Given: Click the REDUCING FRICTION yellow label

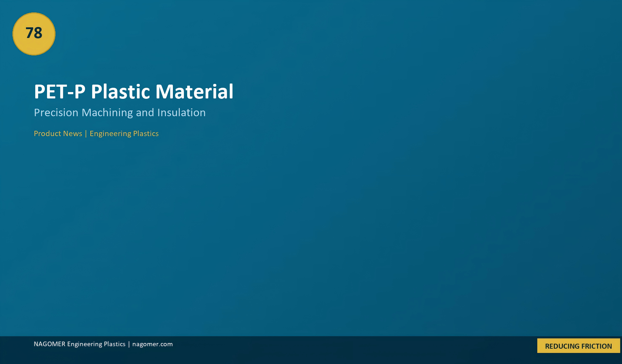Looking at the screenshot, I should (x=579, y=346).
